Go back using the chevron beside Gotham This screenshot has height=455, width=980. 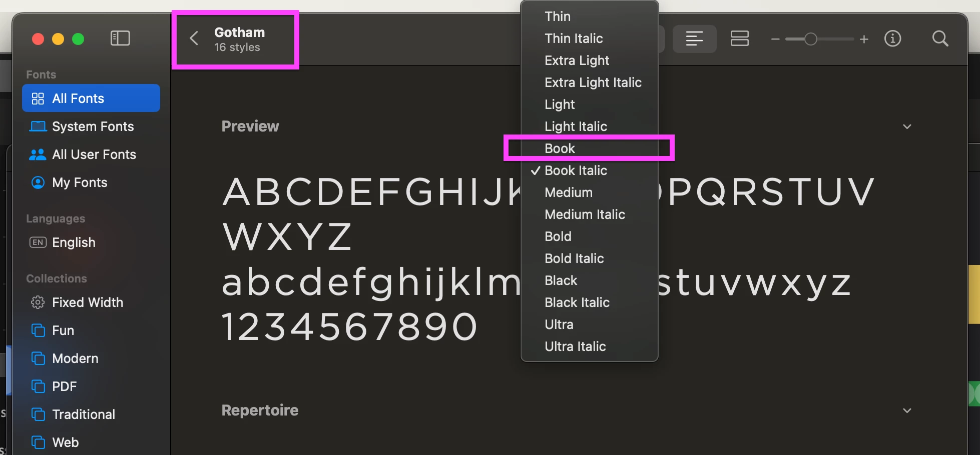(194, 38)
